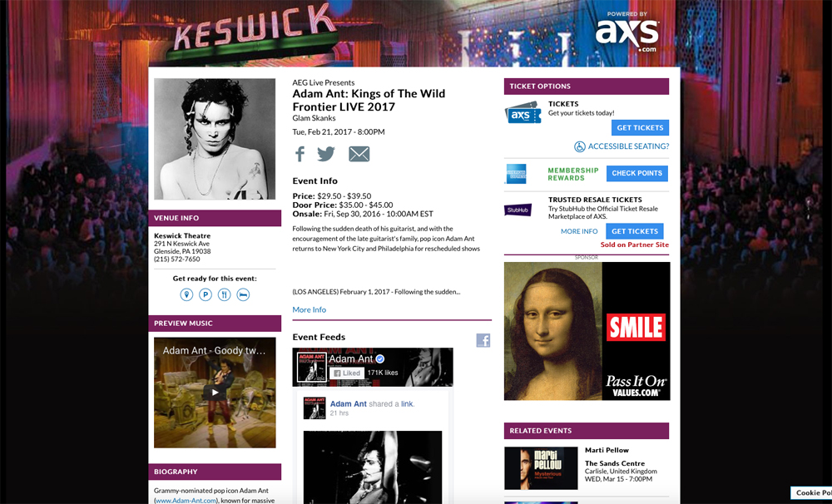832x504 pixels.
Task: Open More Info link beside StubHub
Action: [x=579, y=231]
